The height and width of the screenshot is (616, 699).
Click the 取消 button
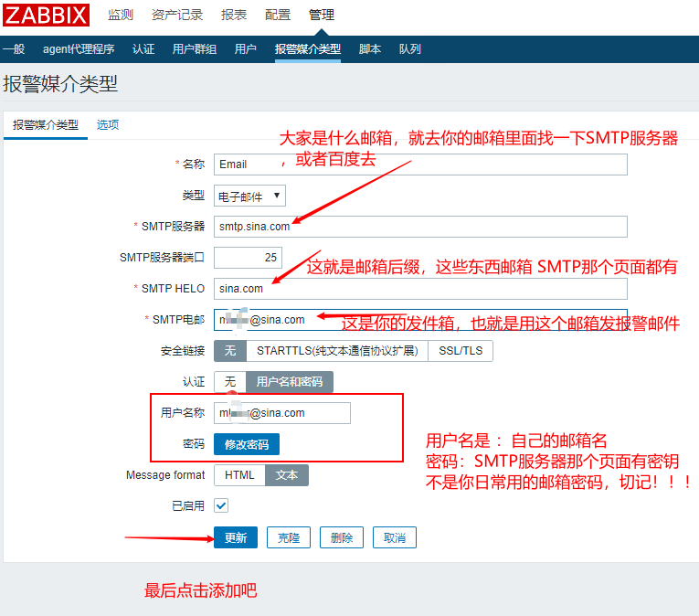(x=395, y=537)
